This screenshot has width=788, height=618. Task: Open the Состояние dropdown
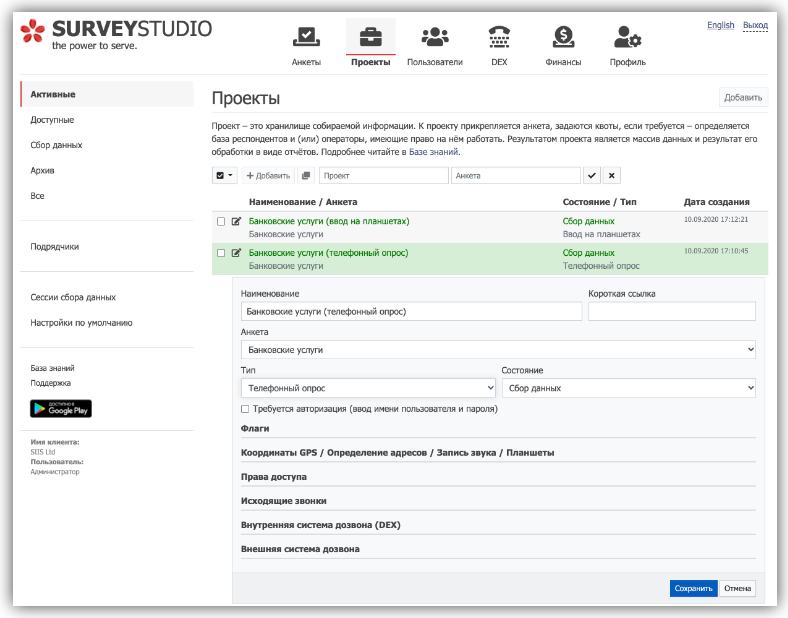click(629, 388)
